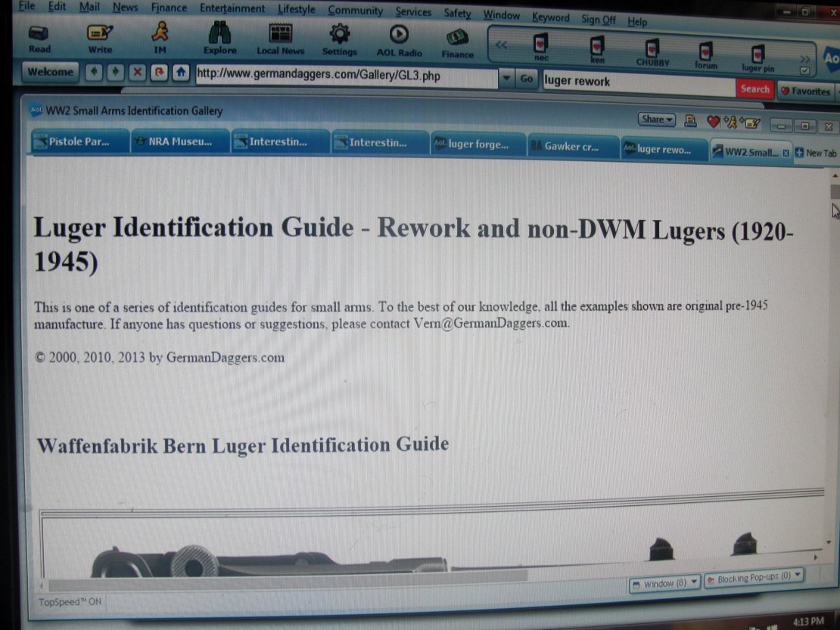
Task: Switch to the NRA Museu... tab
Action: 180,141
